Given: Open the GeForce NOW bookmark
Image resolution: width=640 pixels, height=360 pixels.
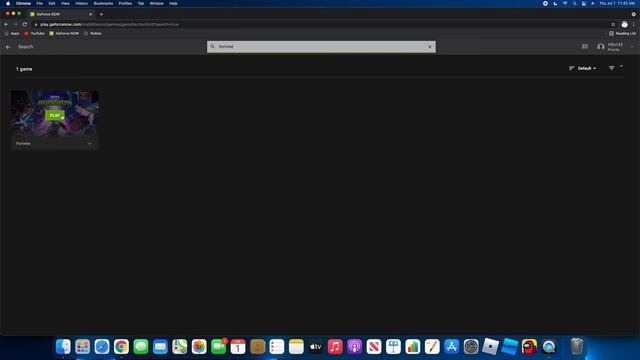Looking at the screenshot, I should (64, 33).
